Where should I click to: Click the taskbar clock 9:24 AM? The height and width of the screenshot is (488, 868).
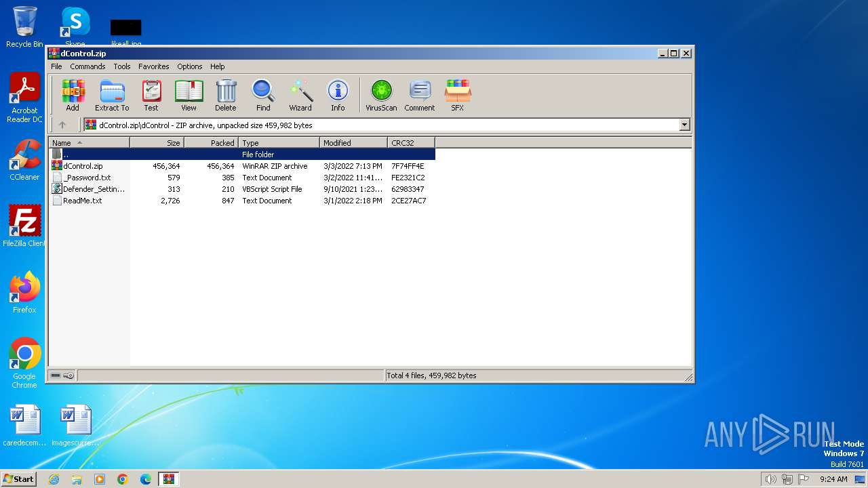coord(833,479)
